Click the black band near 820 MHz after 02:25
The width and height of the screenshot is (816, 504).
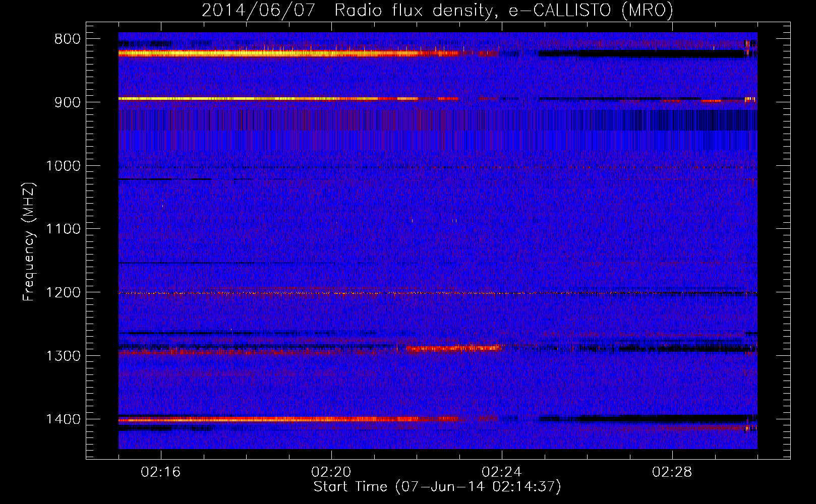point(642,53)
